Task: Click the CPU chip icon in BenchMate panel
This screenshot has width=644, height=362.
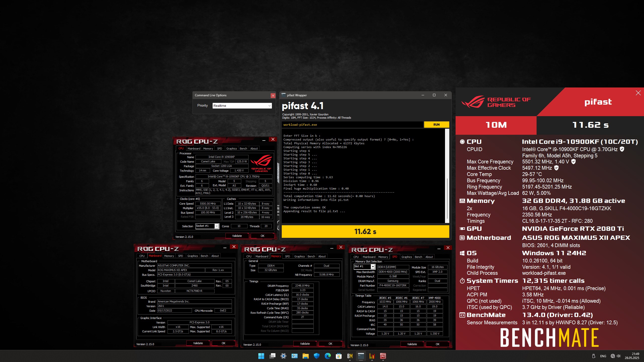Action: (x=462, y=142)
